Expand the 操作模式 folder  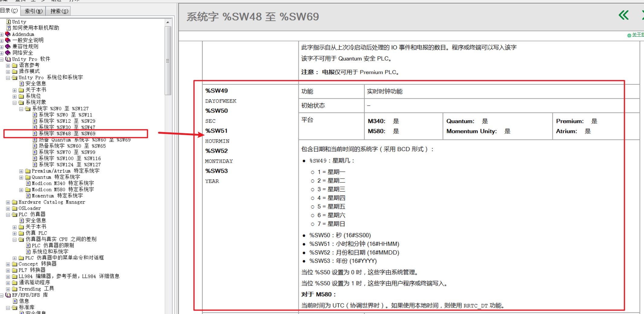8,72
